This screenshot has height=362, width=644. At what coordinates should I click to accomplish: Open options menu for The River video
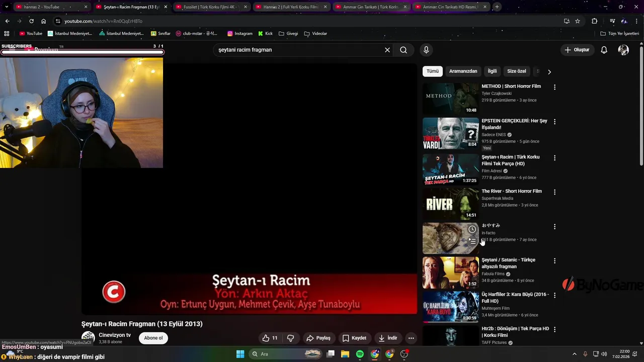(554, 192)
